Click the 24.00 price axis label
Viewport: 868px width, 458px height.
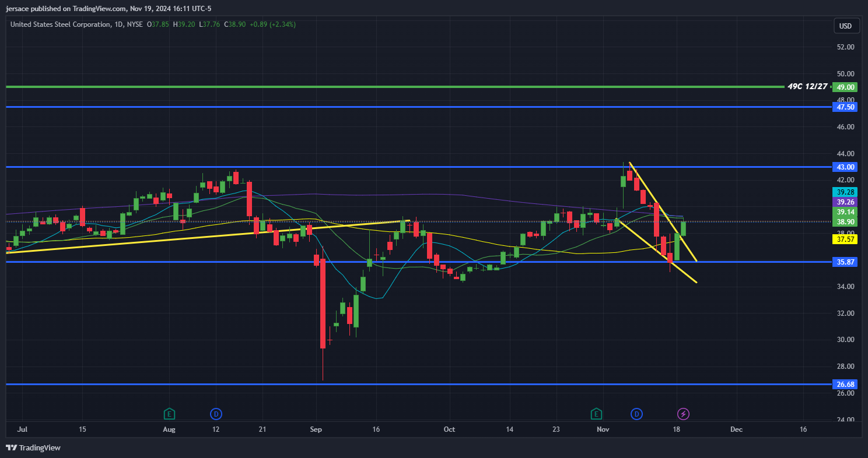[846, 420]
